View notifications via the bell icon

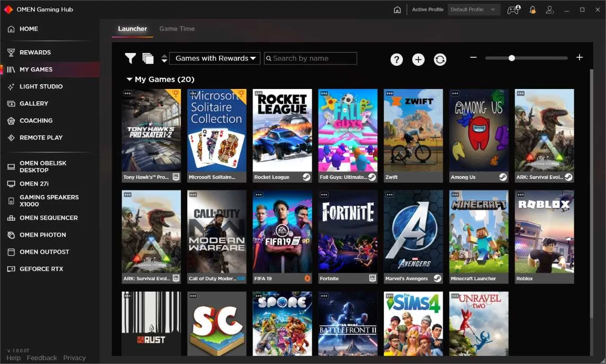click(x=532, y=9)
